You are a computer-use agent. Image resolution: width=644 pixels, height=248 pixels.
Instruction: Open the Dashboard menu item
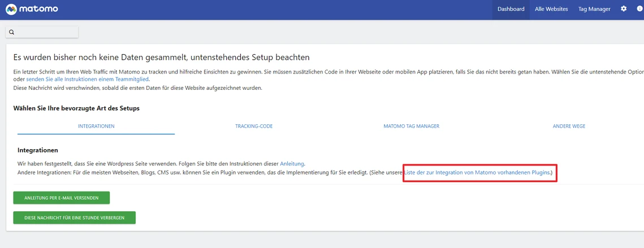(511, 10)
